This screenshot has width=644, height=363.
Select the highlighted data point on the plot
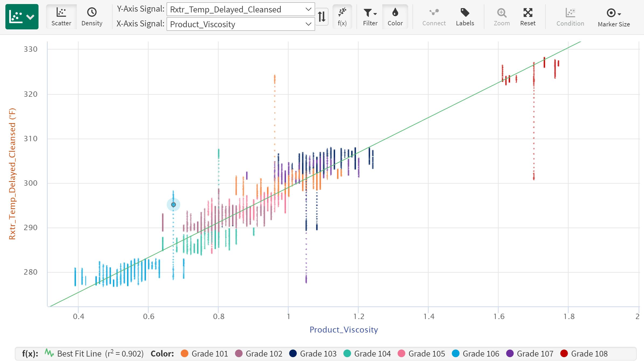point(173,205)
